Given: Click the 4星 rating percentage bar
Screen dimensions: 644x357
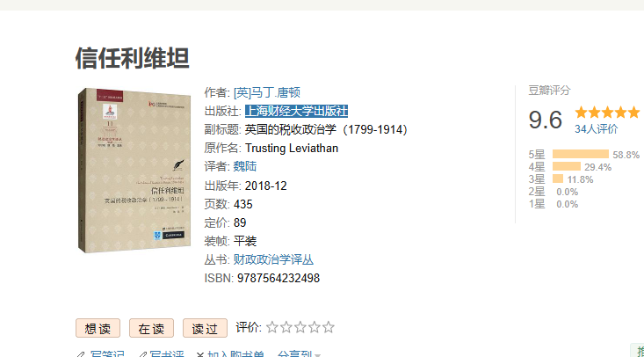Looking at the screenshot, I should (x=567, y=166).
